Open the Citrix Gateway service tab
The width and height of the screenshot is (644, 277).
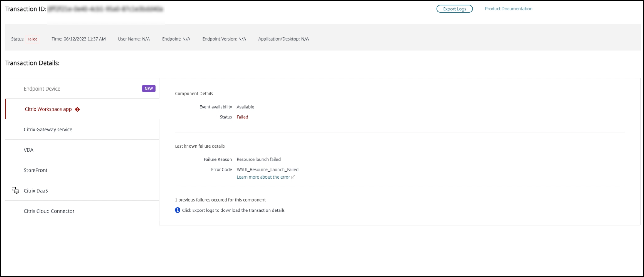point(82,129)
